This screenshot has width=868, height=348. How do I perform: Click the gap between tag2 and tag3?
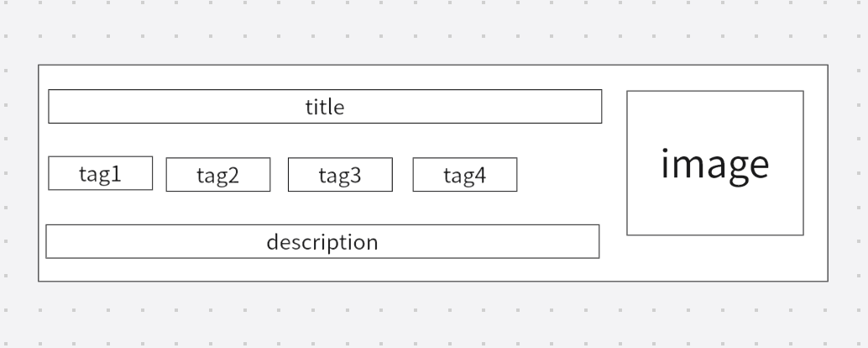point(279,175)
